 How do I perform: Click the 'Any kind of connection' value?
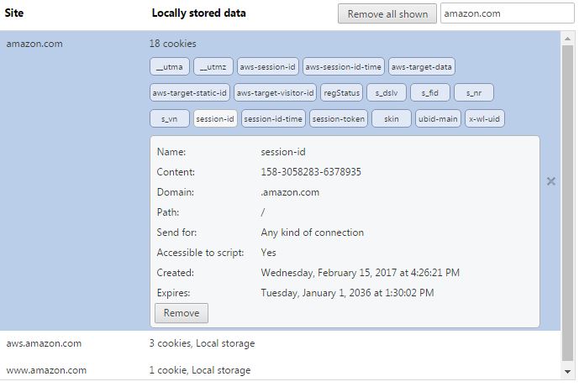pos(312,233)
